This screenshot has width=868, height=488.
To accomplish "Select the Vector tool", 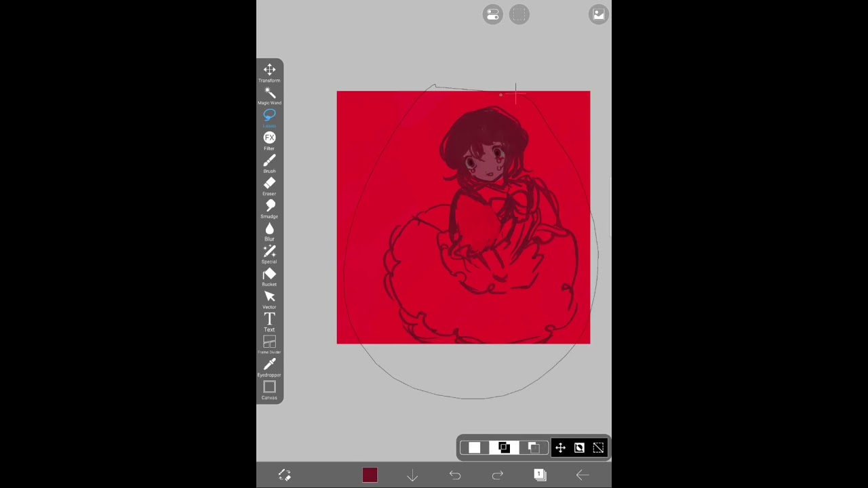I will pos(269,299).
